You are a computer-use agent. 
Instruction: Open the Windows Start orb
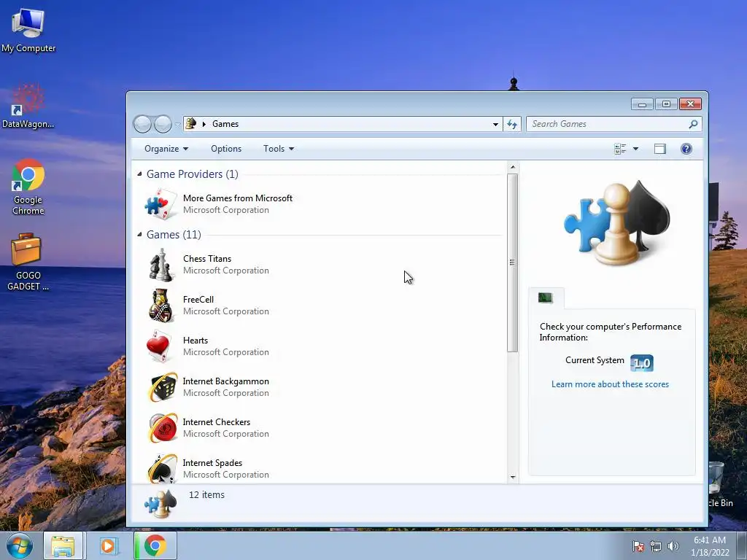[x=20, y=545]
